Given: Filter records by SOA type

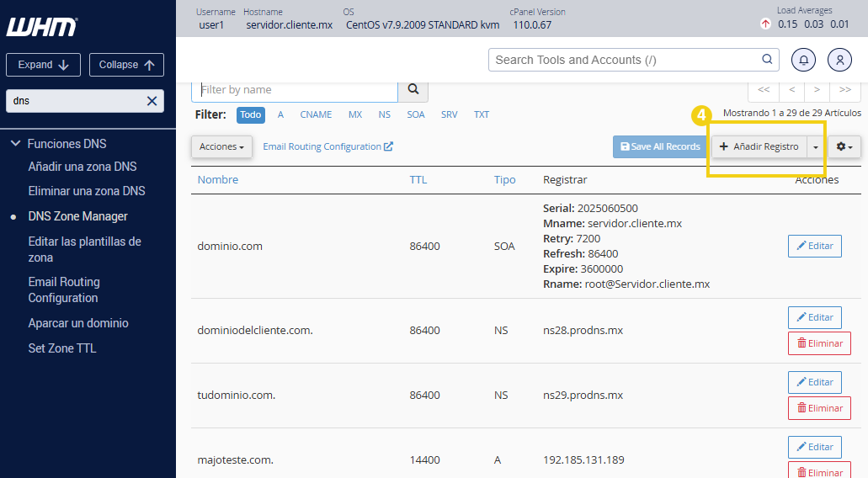Looking at the screenshot, I should pos(416,114).
